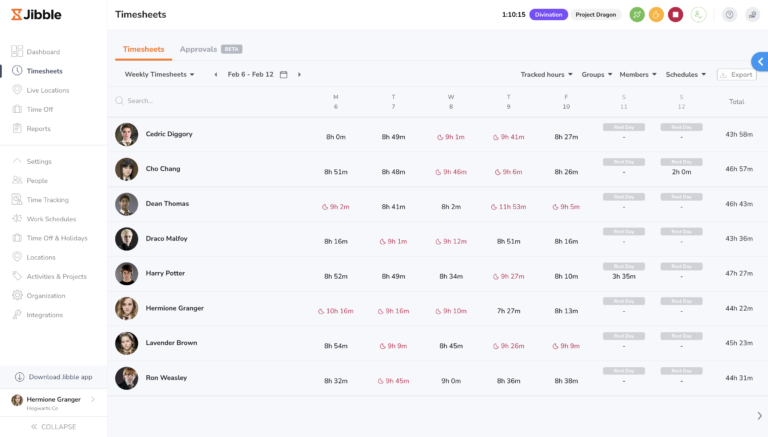Image resolution: width=768 pixels, height=437 pixels.
Task: Expand the Tracked hours filter
Action: pos(547,75)
